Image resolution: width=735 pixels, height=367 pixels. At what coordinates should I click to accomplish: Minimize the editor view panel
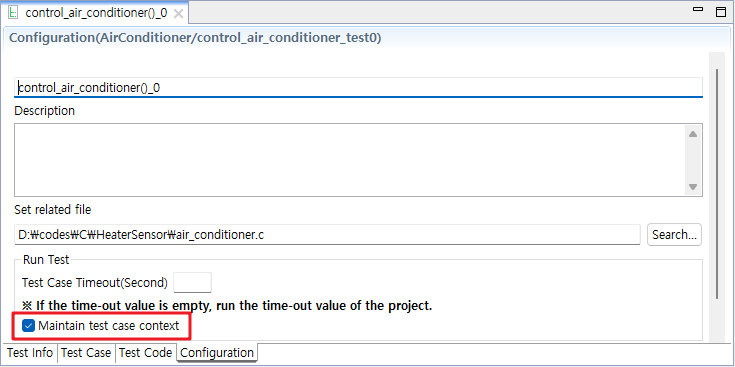(698, 9)
